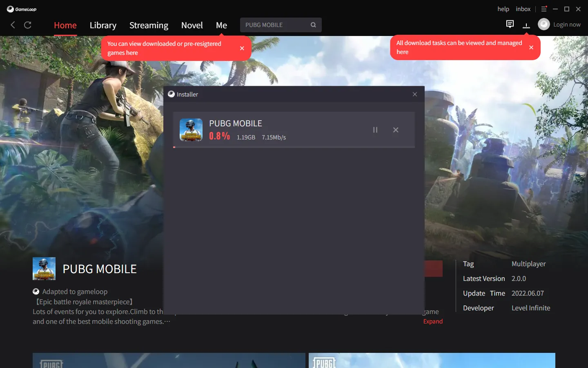Screen dimensions: 588x368
Task: Dismiss the downloaded games tooltip
Action: pyautogui.click(x=242, y=48)
